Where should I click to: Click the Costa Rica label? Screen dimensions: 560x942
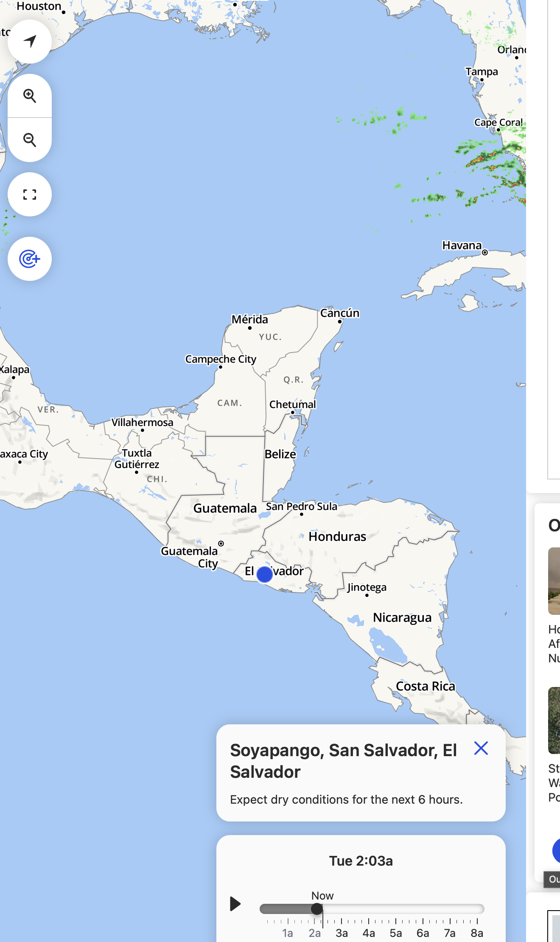coord(426,687)
